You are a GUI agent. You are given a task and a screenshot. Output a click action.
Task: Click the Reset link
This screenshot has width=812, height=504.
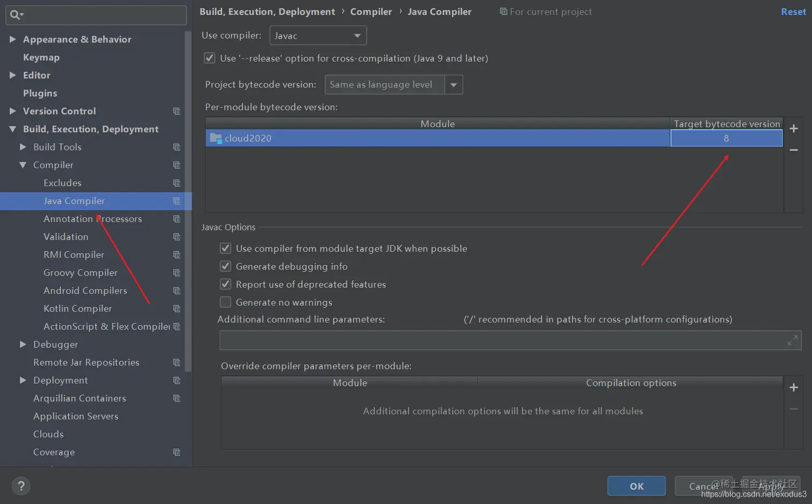pos(793,12)
